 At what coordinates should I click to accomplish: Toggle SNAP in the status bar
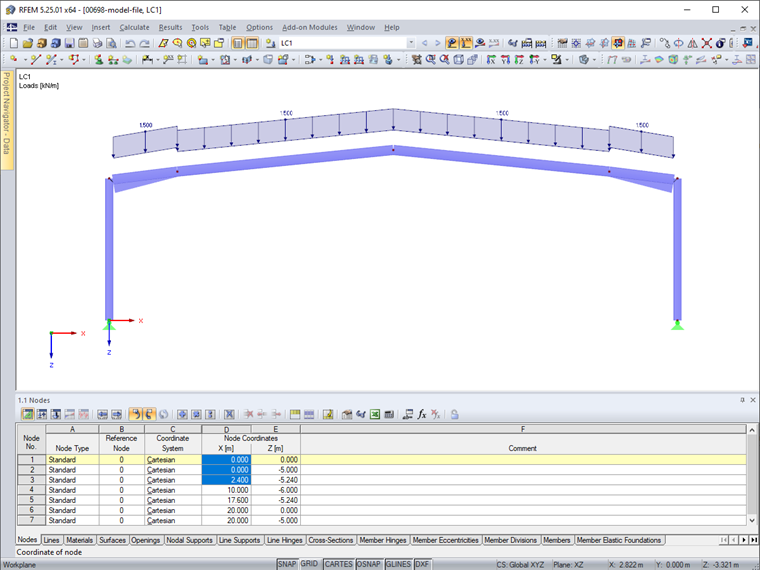(x=286, y=564)
